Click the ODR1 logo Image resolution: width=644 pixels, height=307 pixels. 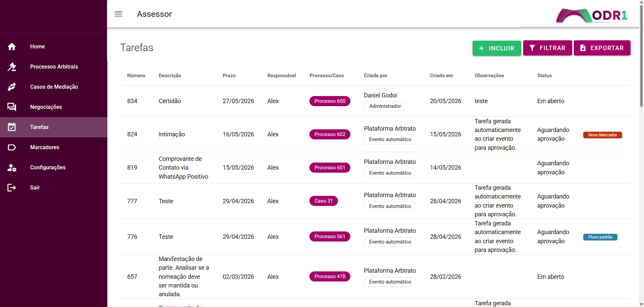point(592,15)
